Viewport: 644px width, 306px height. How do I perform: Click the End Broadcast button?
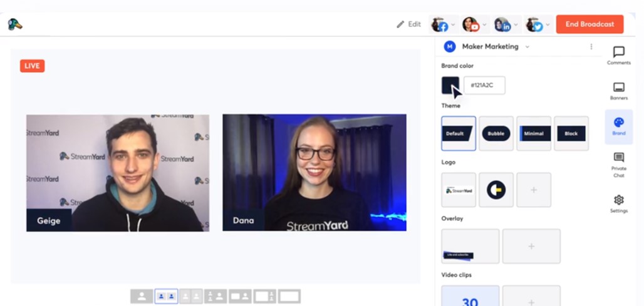tap(589, 24)
